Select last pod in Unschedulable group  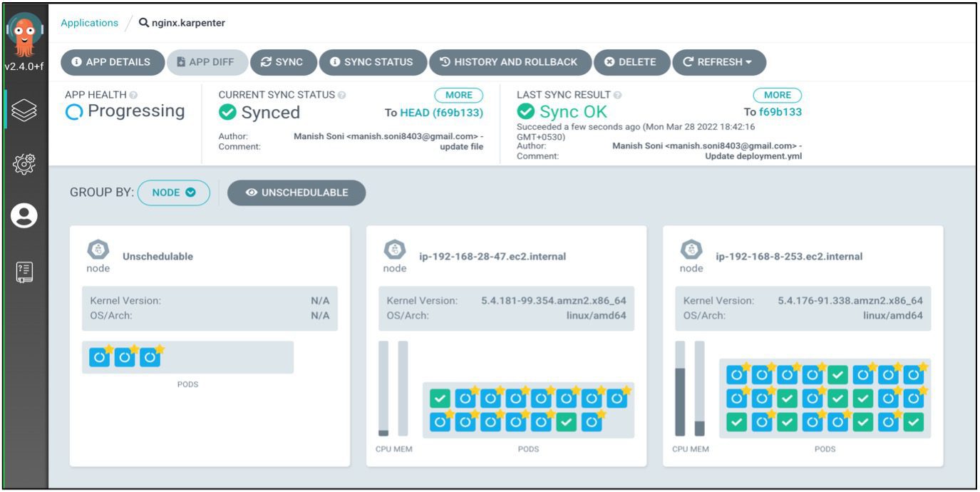coord(150,357)
